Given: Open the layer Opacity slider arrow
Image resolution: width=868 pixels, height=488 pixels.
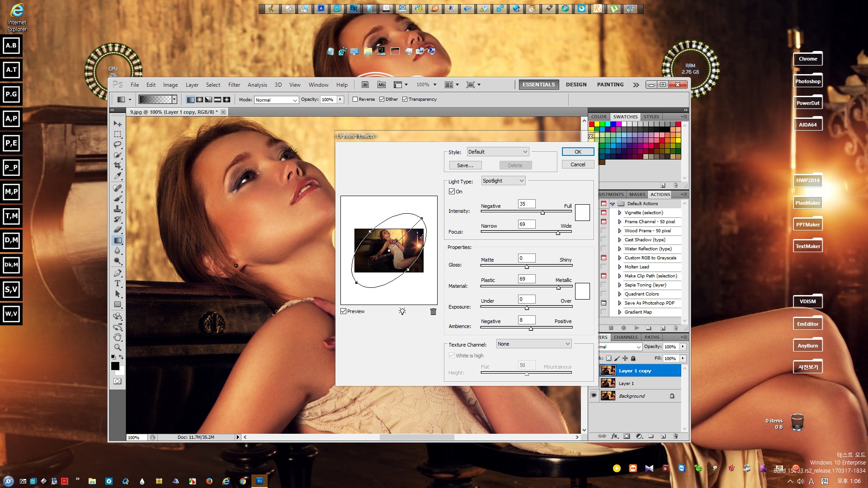Looking at the screenshot, I should click(x=683, y=347).
